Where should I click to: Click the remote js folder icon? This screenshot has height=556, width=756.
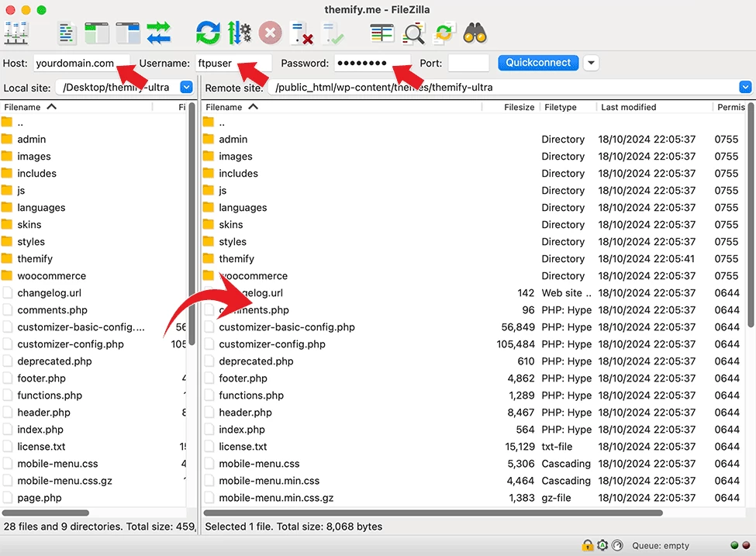pyautogui.click(x=209, y=190)
